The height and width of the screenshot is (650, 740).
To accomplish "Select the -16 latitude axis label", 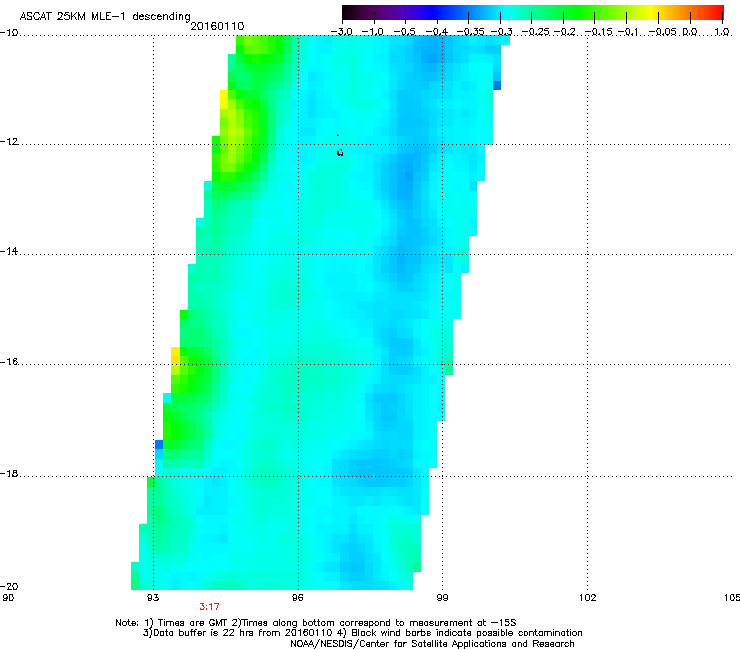I will coord(9,362).
